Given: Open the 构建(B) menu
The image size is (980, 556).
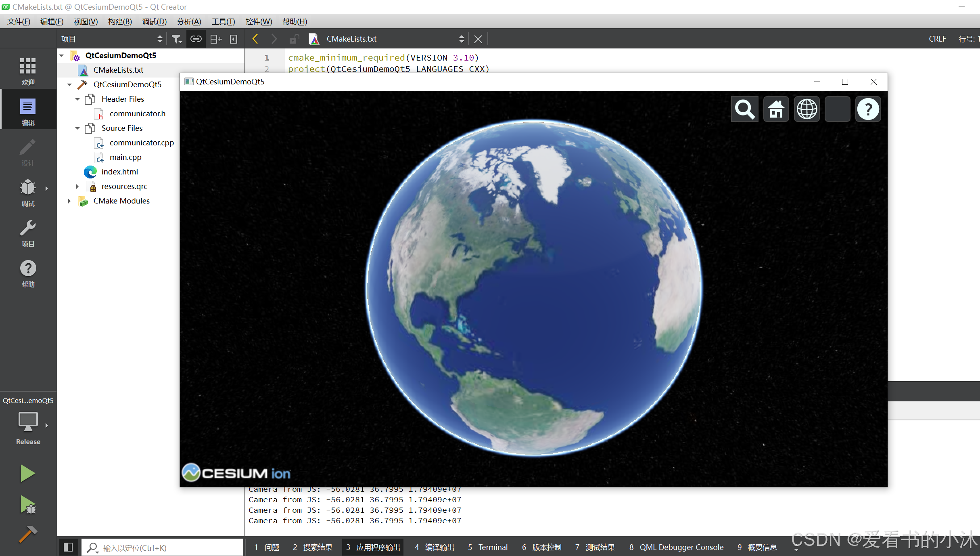Looking at the screenshot, I should [x=120, y=21].
